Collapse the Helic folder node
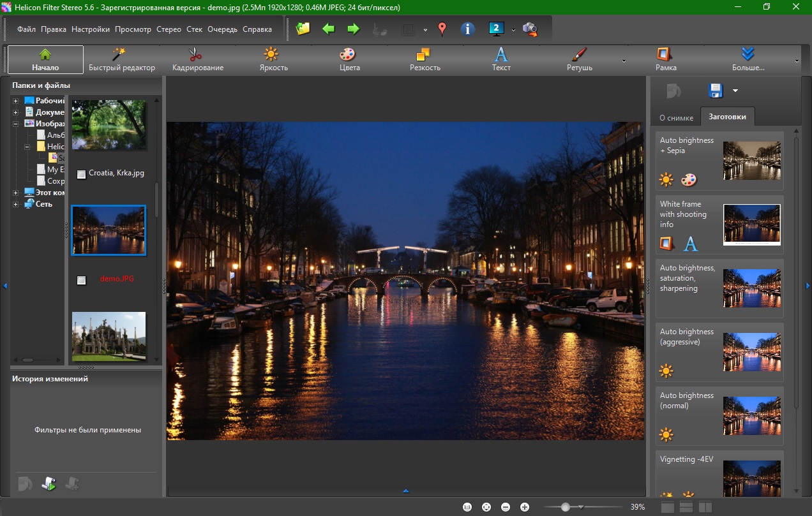 [x=27, y=147]
